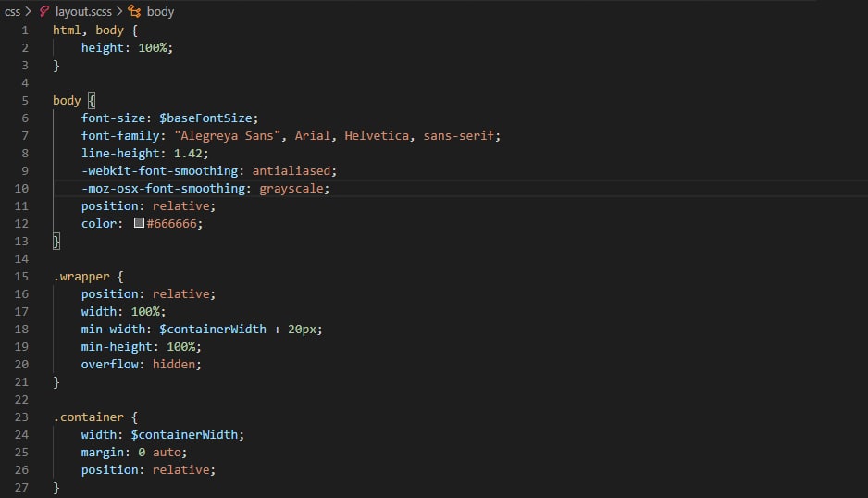Click the 'html, body' selector text
The height and width of the screenshot is (498, 868).
(x=88, y=31)
